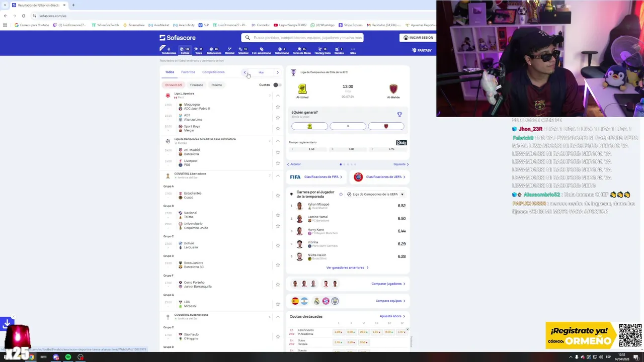Star the Nacional vs Tolima match

278,215
